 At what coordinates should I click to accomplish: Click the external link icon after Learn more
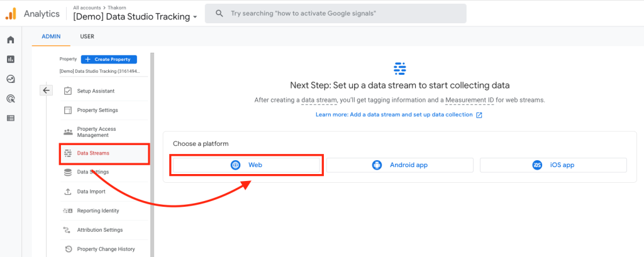(479, 115)
